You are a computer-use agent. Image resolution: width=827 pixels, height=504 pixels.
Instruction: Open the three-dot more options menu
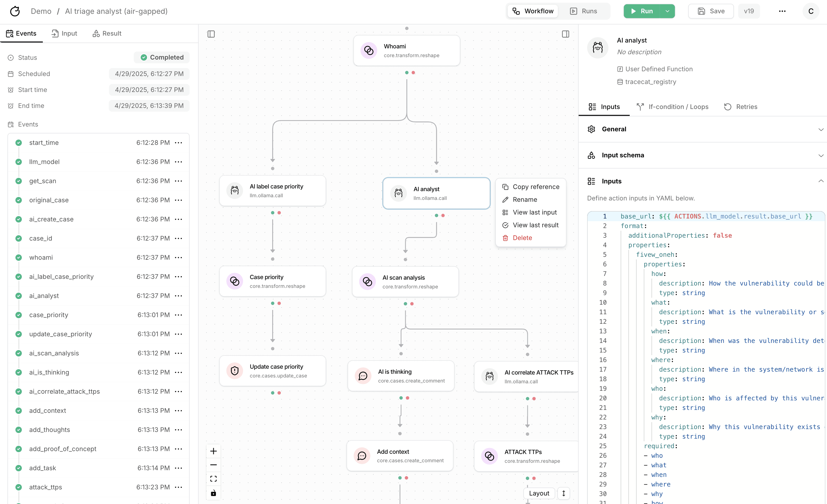782,11
